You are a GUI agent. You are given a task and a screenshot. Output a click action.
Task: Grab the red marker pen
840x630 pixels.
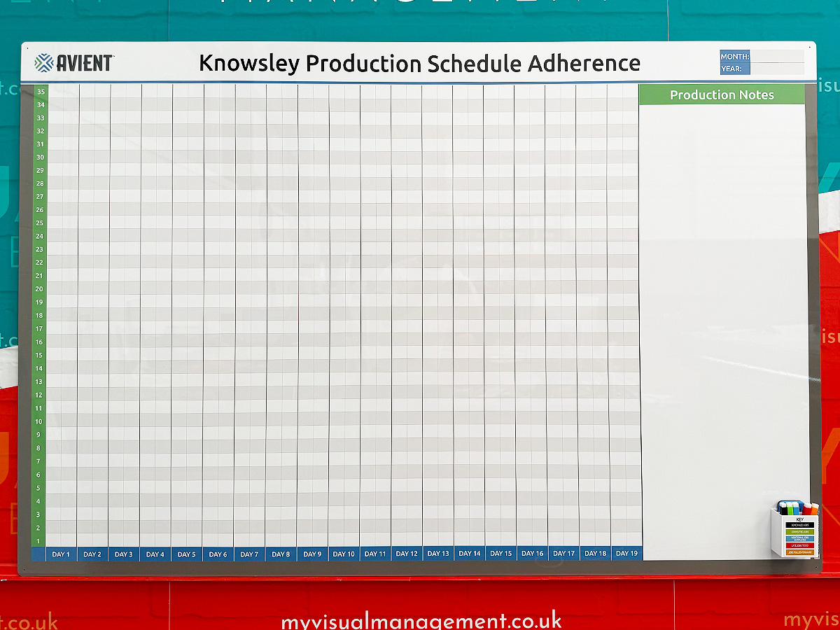(x=806, y=509)
